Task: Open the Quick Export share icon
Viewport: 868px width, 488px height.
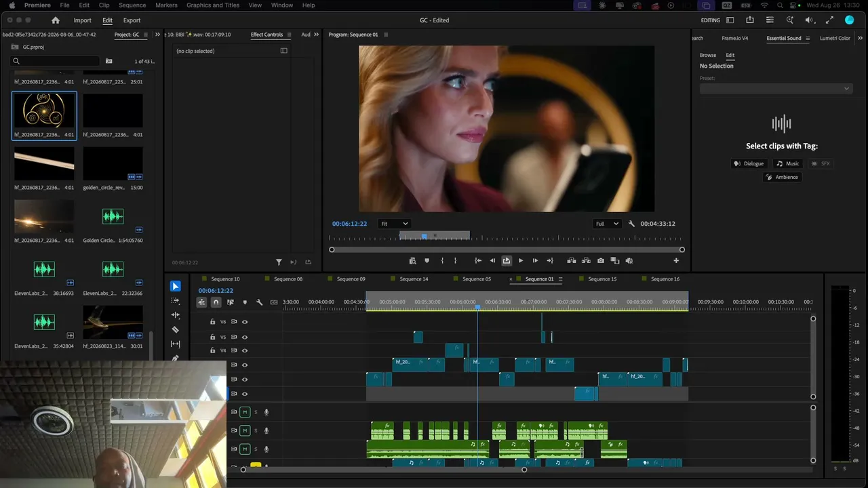Action: [x=750, y=20]
